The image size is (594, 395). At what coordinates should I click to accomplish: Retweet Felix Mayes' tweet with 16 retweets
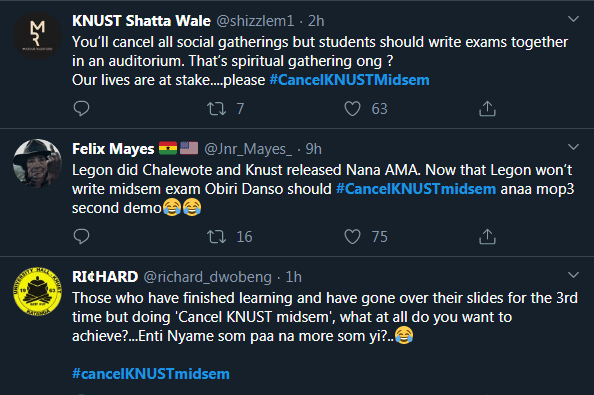(216, 237)
